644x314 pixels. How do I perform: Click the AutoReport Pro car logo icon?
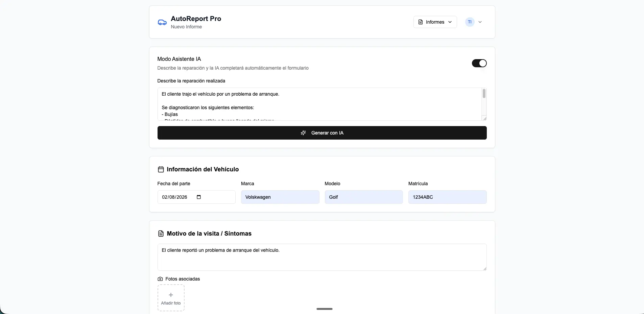(162, 22)
